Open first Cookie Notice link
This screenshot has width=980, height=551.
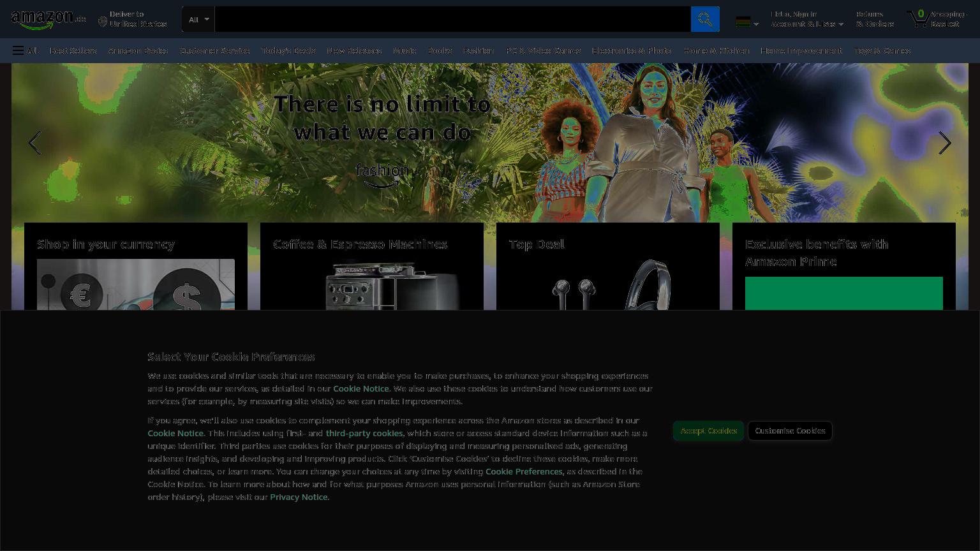tap(361, 388)
